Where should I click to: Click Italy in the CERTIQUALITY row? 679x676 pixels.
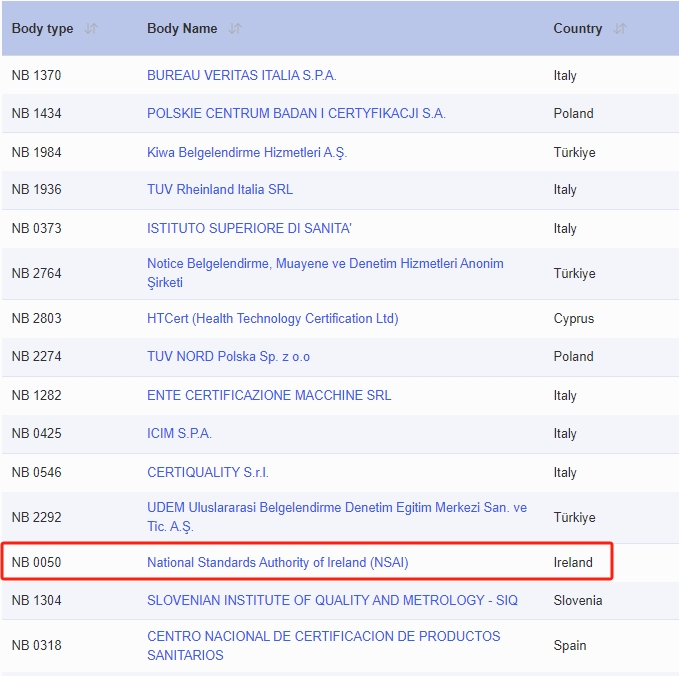click(x=565, y=472)
